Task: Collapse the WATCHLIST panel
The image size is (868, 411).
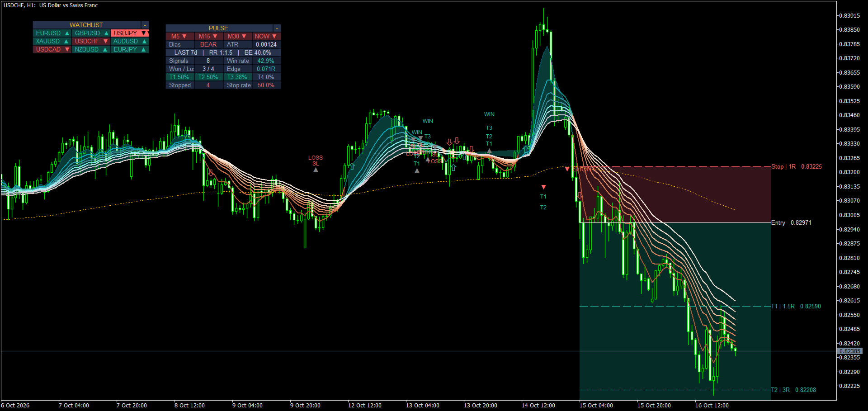Action: point(145,25)
